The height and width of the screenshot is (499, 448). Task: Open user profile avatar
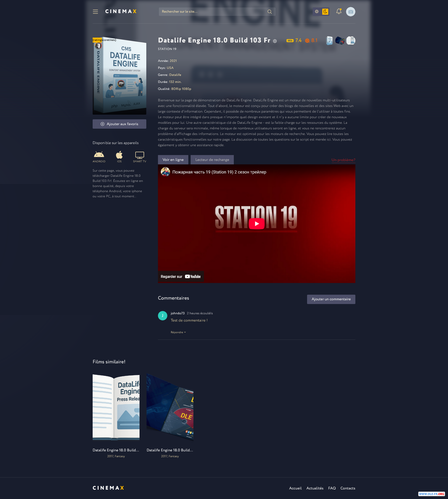coord(350,12)
